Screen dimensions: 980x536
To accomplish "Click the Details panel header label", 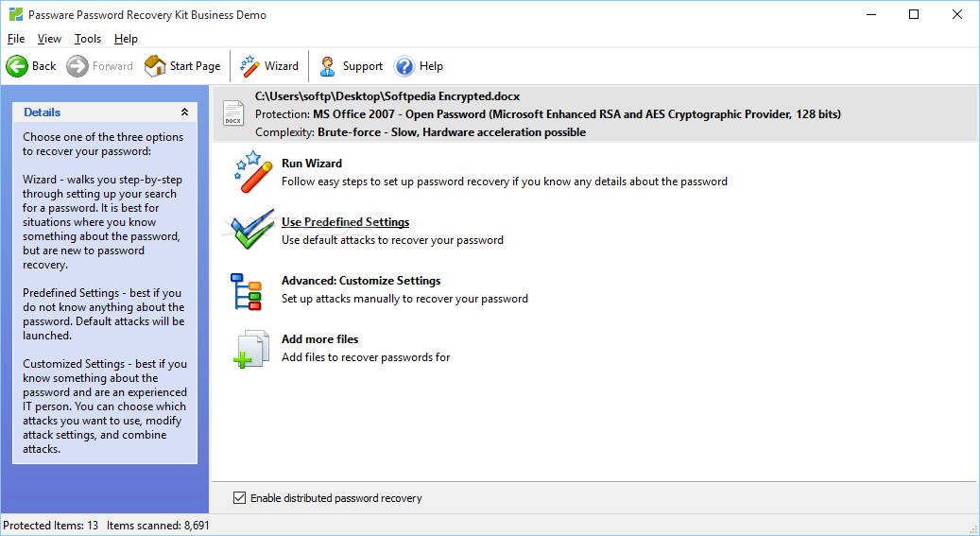I will click(x=42, y=112).
